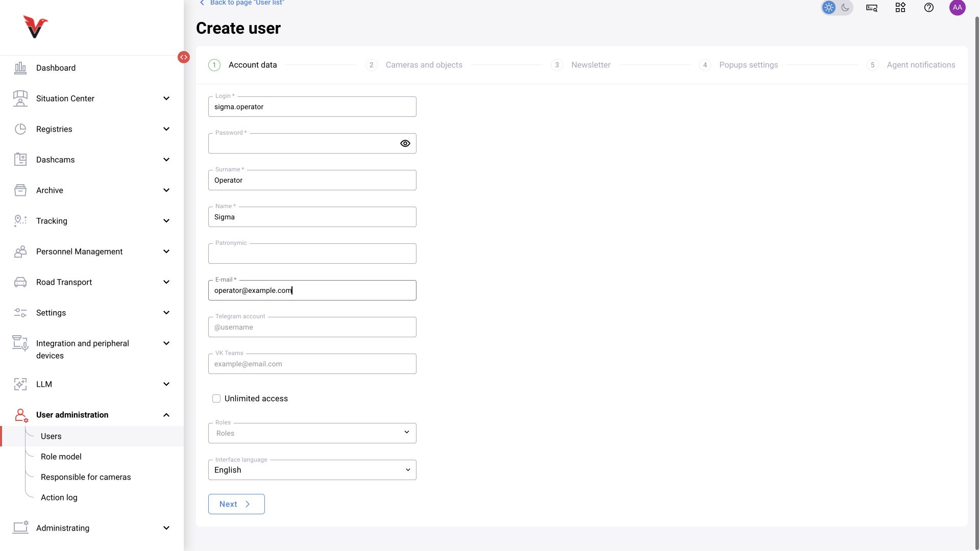980x551 pixels.
Task: Collapse the User administration chevron
Action: point(166,415)
